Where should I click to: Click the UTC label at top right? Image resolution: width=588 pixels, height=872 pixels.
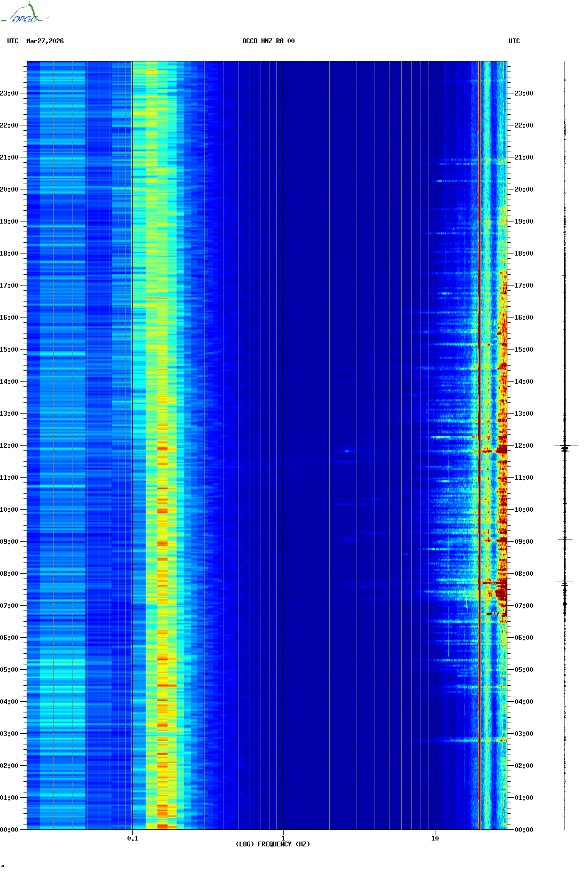pos(514,41)
